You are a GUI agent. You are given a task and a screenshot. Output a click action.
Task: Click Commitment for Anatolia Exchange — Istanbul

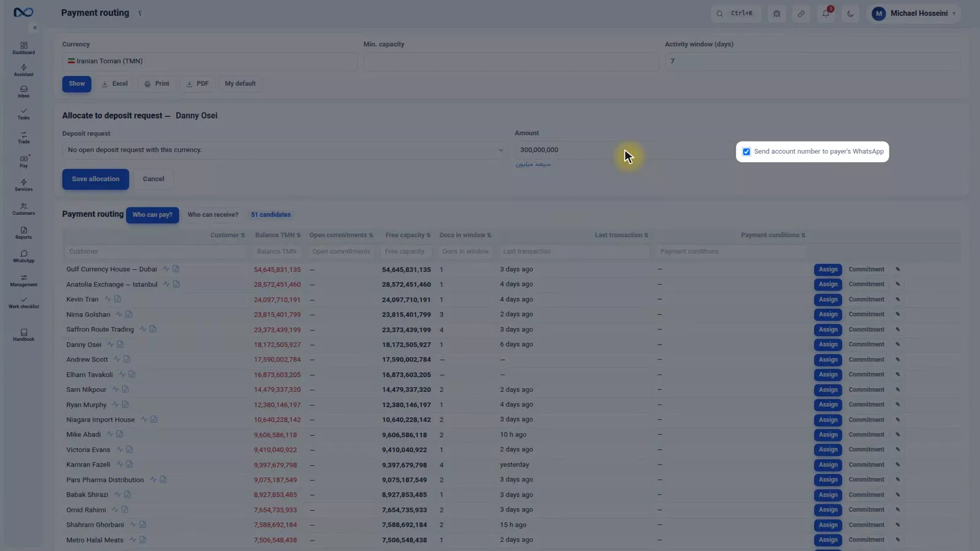866,284
